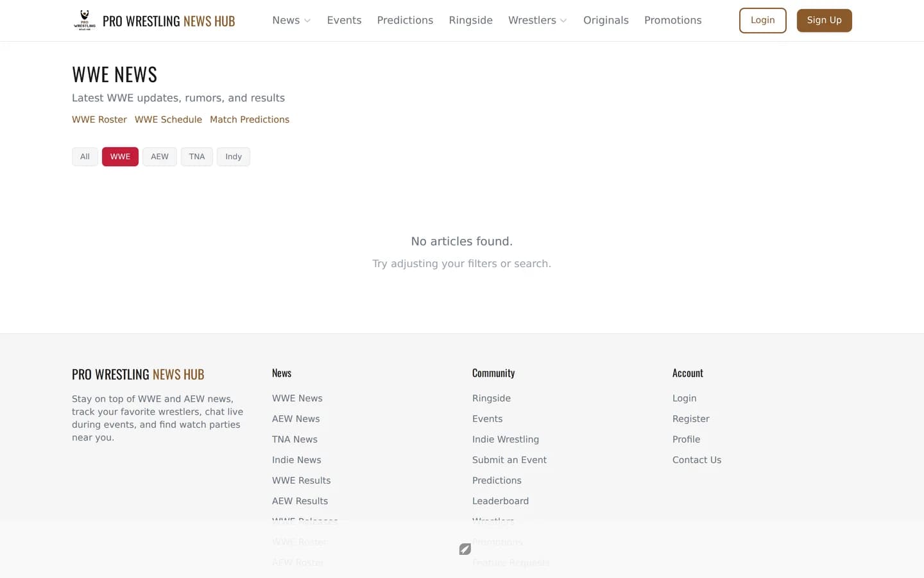This screenshot has width=924, height=578.
Task: Click the footer Pro Wrestling News Hub title
Action: (138, 374)
